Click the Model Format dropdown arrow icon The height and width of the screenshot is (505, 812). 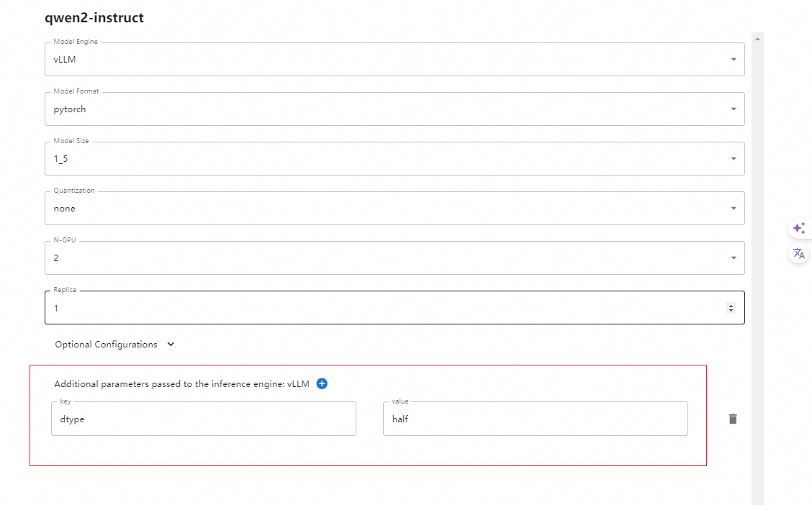point(734,109)
